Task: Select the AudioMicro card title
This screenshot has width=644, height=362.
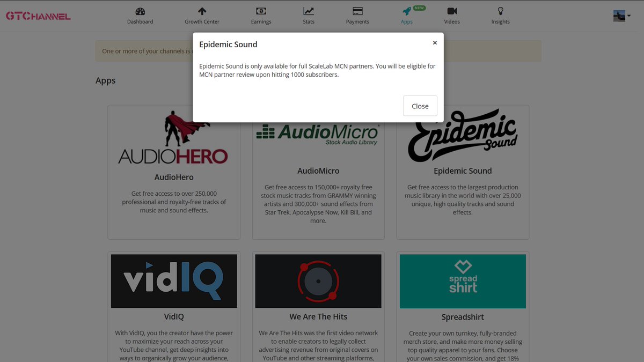Action: (318, 171)
